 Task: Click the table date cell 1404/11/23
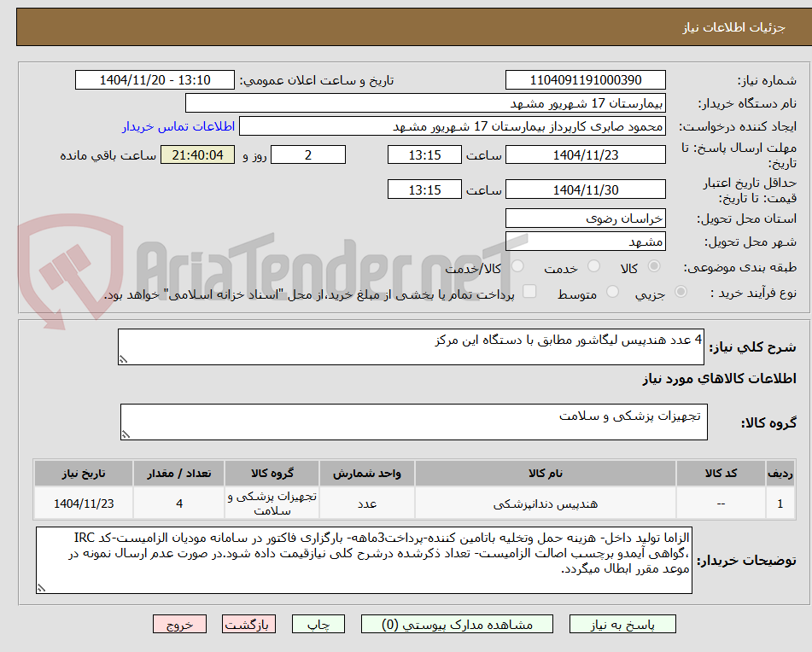click(84, 504)
